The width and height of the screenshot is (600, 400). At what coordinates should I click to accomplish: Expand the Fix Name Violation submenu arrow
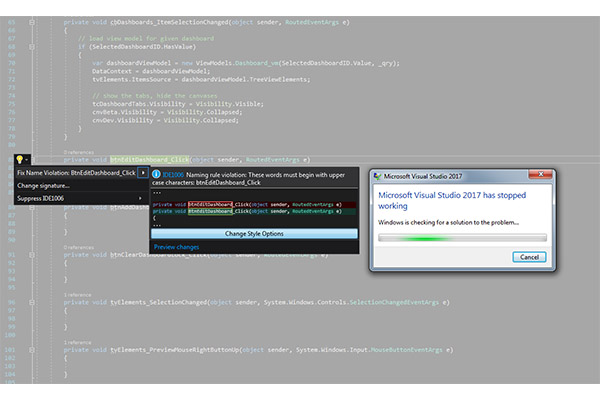click(143, 173)
